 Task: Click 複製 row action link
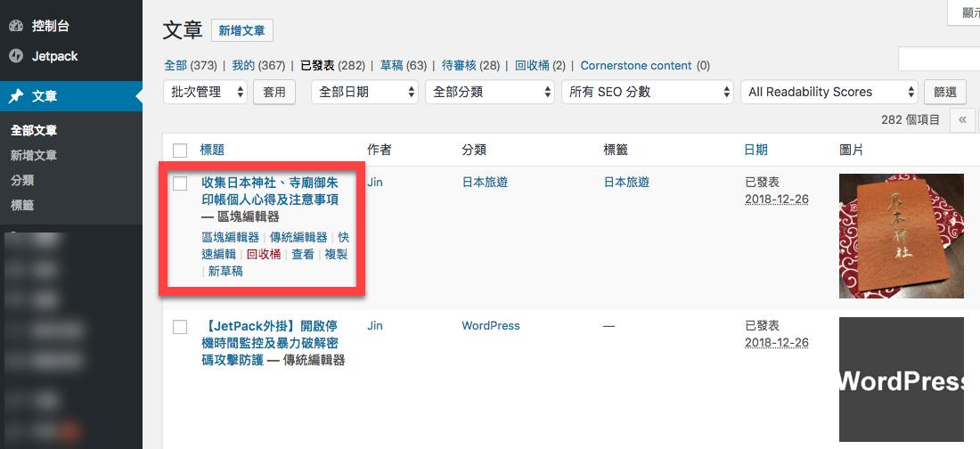(x=336, y=254)
